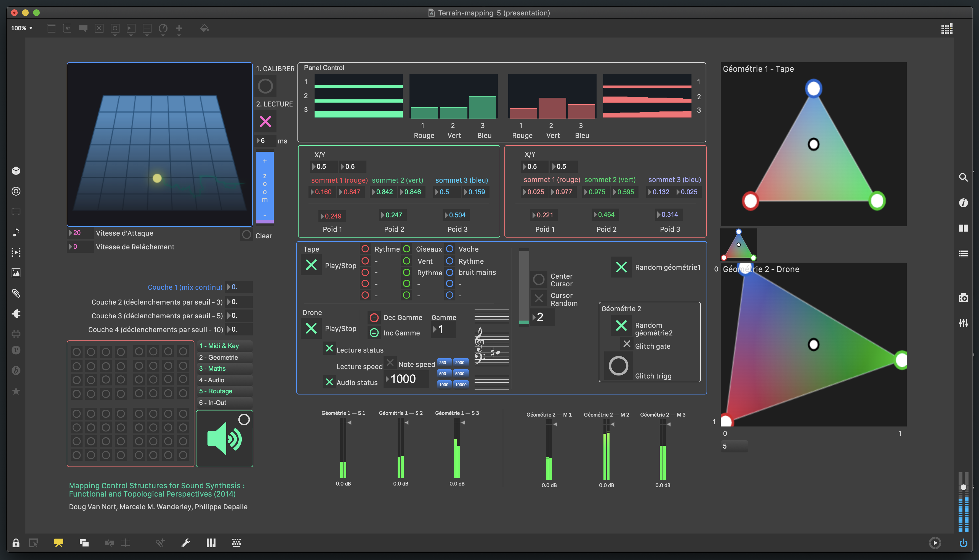Select tab 5 - Routage
This screenshot has width=979, height=560.
tap(225, 391)
